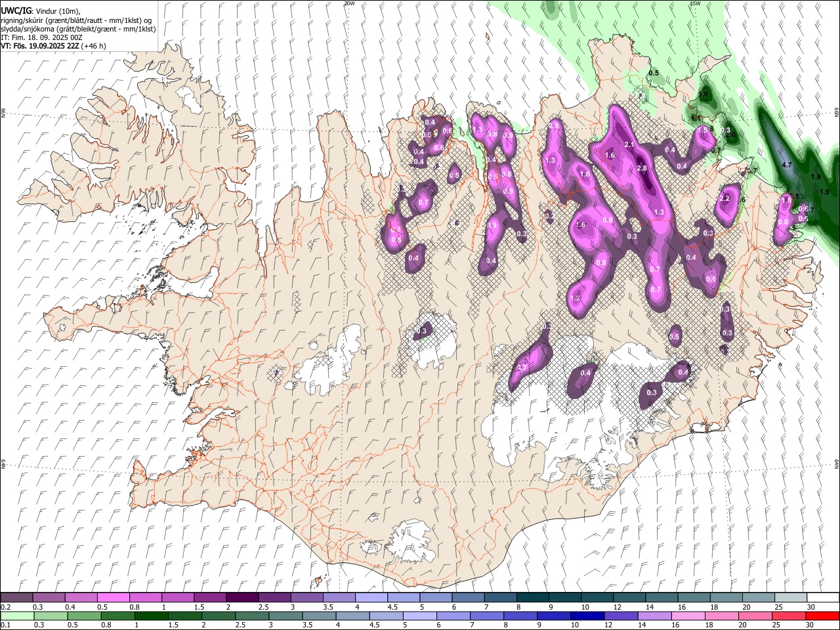Click the 0.1 label under the rain legend

pos(5,625)
